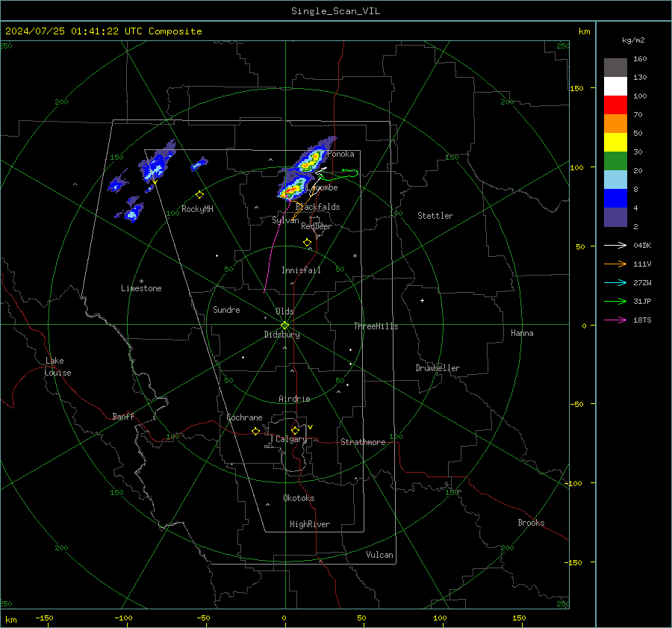Click the Blackfalds town label
Image resolution: width=672 pixels, height=628 pixels.
point(317,207)
